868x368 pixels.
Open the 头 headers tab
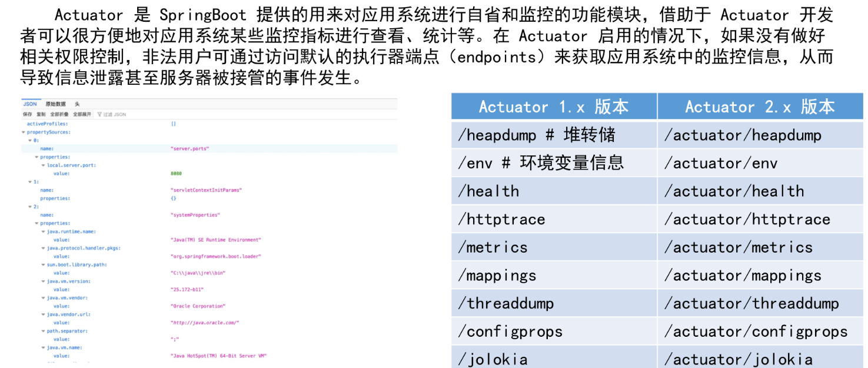tap(77, 104)
